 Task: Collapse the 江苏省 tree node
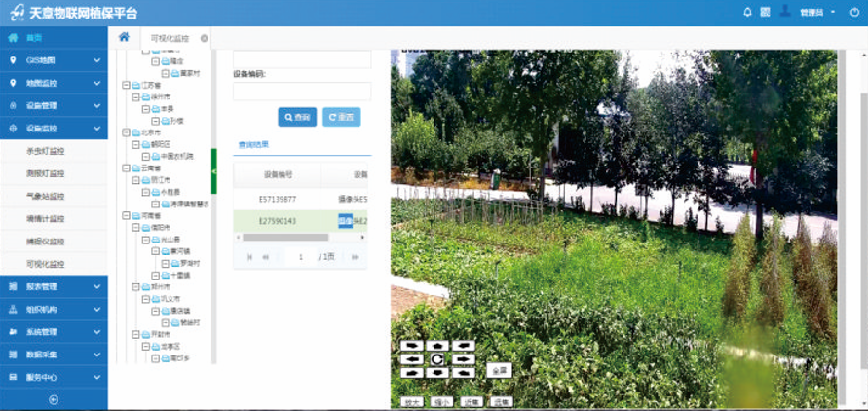(125, 86)
